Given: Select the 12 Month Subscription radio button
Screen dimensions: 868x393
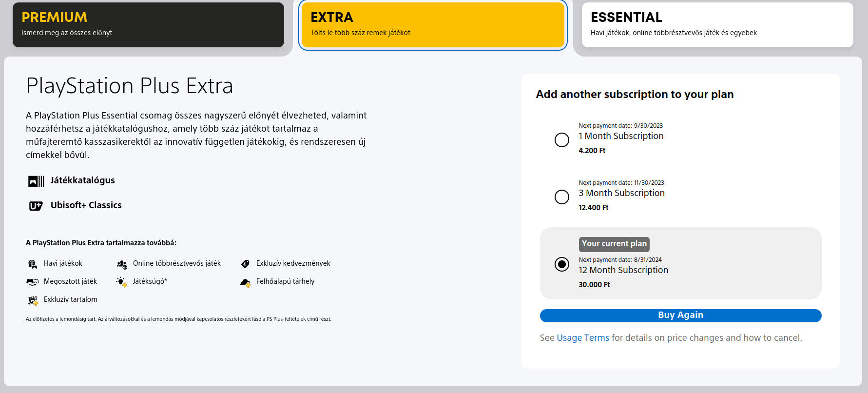Looking at the screenshot, I should click(x=562, y=264).
